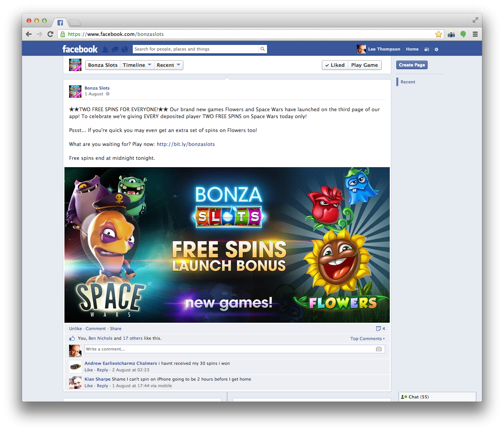Expand the Recent dropdown
The width and height of the screenshot is (504, 432).
[x=169, y=65]
